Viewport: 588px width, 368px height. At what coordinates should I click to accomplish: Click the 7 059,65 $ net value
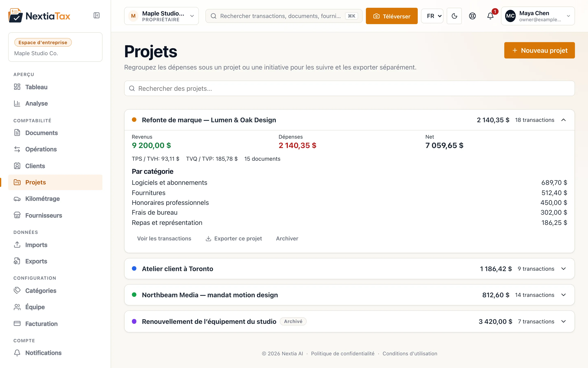444,145
